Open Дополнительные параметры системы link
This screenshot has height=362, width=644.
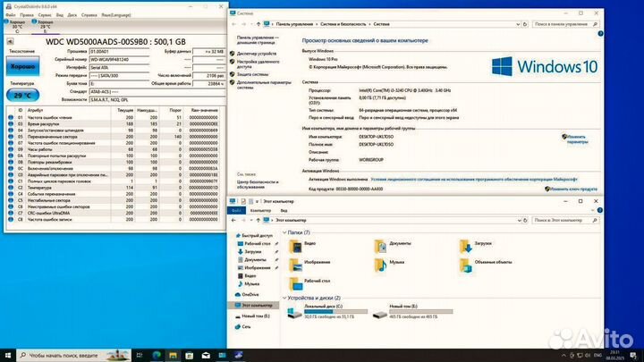pyautogui.click(x=264, y=85)
